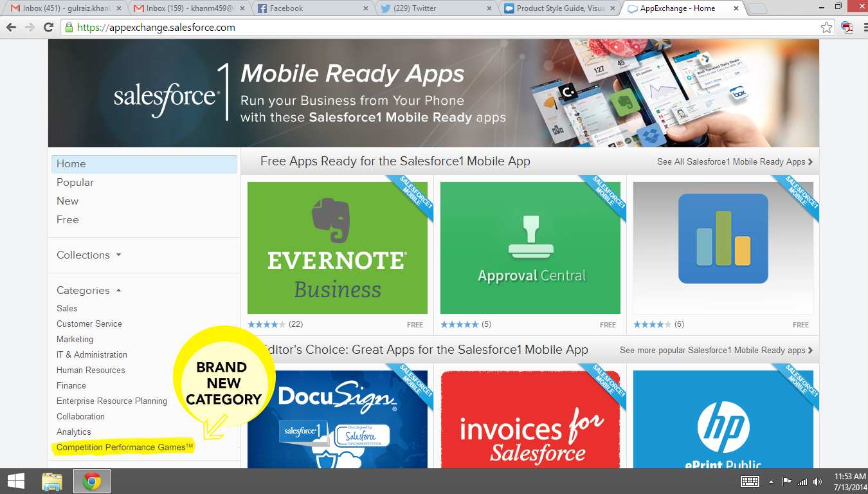Screen dimensions: 868x494
Task: Click the Chrome icon in the taskbar
Action: [x=91, y=481]
